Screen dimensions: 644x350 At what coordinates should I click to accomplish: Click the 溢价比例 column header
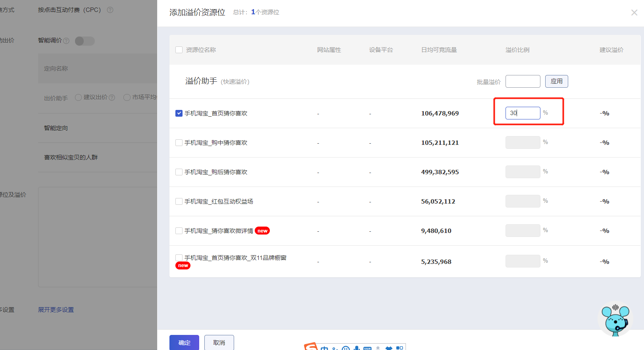[x=517, y=50]
